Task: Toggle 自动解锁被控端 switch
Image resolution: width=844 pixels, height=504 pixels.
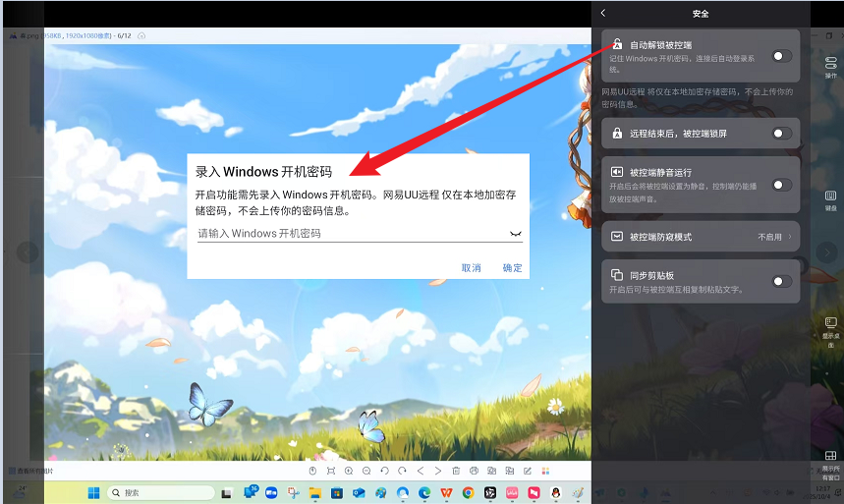Action: (781, 56)
